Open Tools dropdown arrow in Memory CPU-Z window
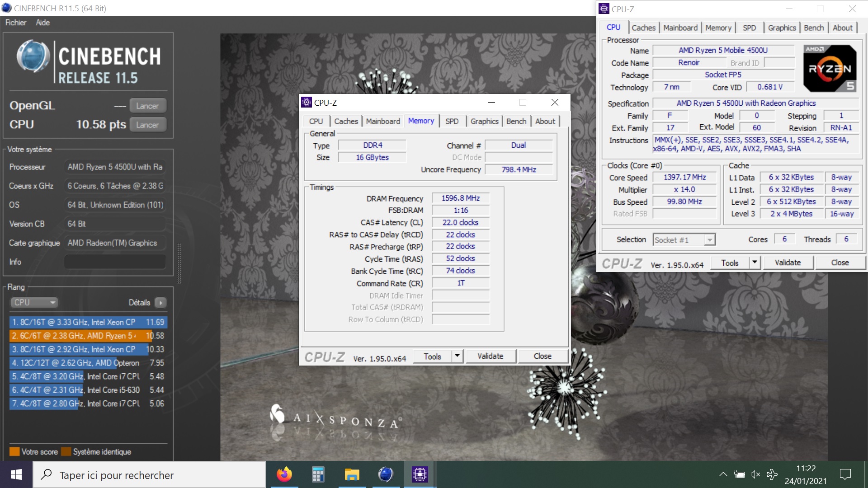 [x=457, y=356]
